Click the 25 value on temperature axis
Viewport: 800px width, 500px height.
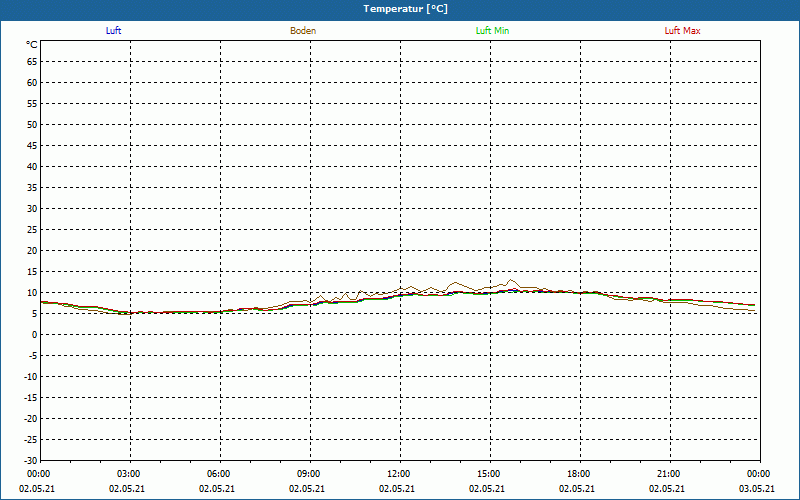(x=32, y=230)
